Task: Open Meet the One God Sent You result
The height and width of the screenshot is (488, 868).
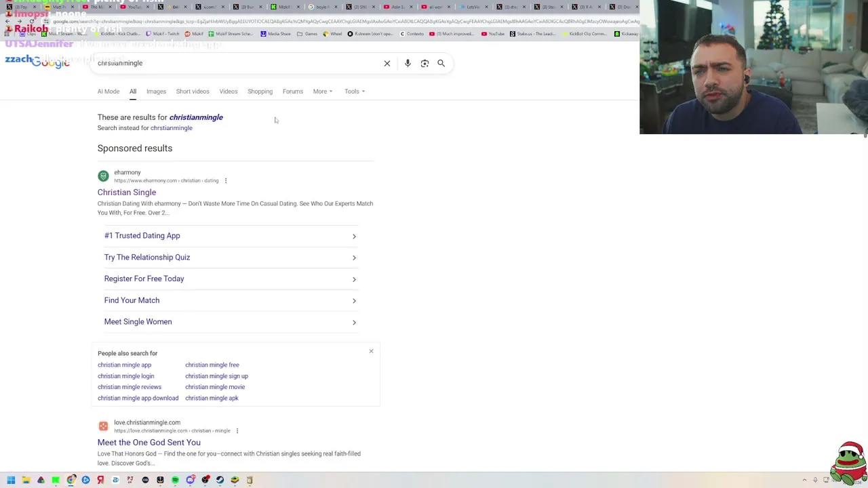Action: coord(149,443)
